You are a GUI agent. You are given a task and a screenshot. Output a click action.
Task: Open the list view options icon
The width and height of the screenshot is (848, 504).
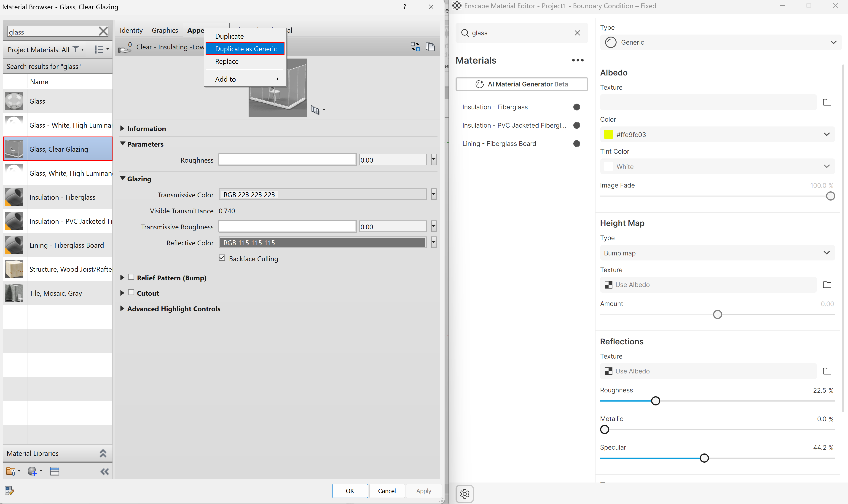tap(101, 50)
